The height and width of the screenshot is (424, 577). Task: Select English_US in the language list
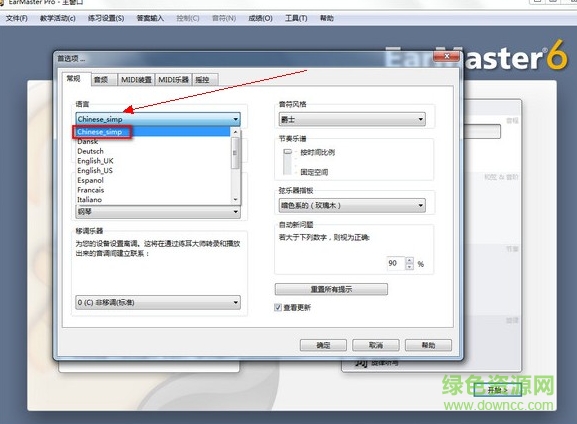coord(153,170)
